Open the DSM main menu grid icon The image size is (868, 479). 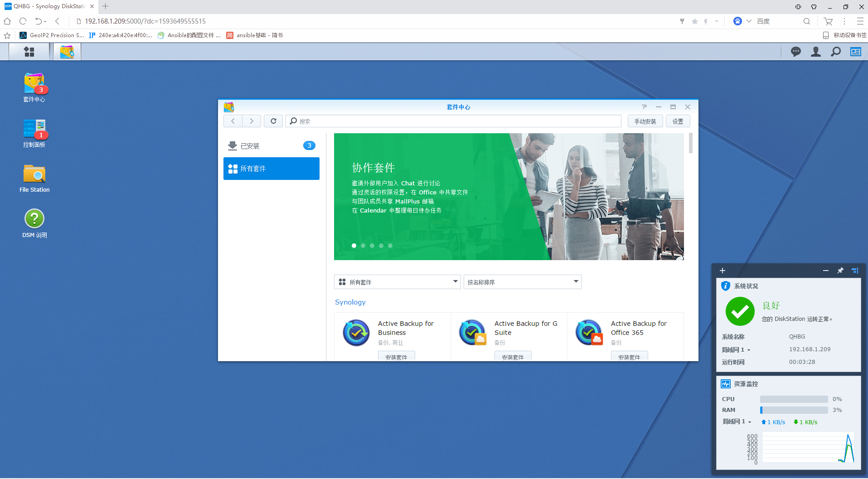click(x=29, y=52)
